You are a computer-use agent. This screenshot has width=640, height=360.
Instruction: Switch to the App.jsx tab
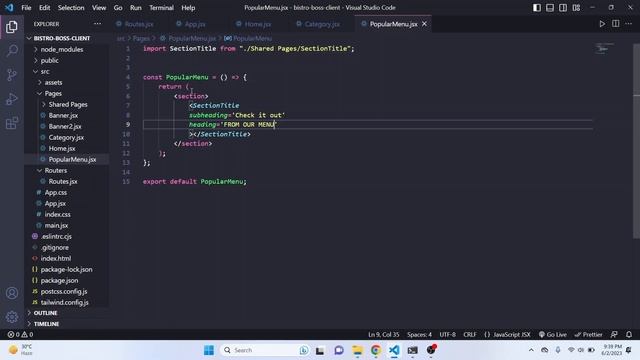point(195,24)
